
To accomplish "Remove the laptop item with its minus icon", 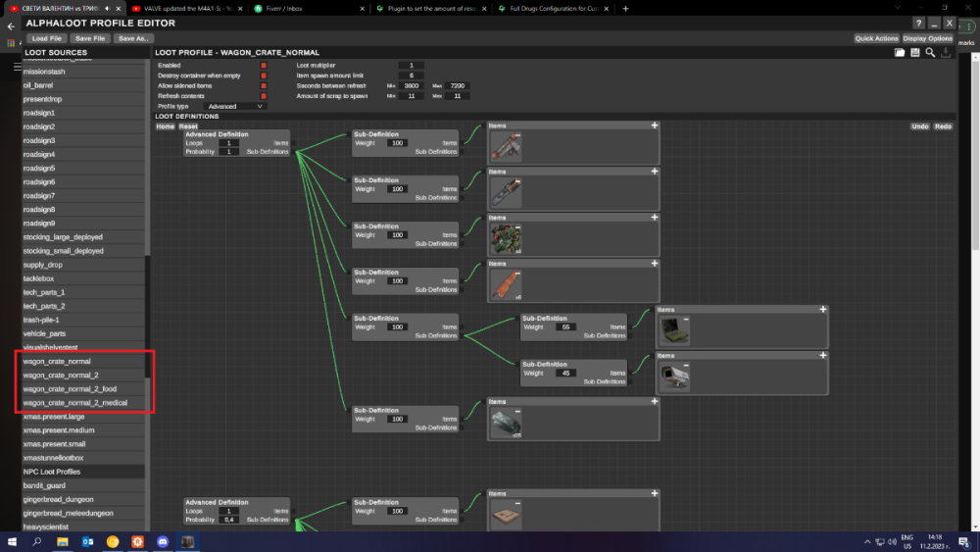I will (686, 320).
